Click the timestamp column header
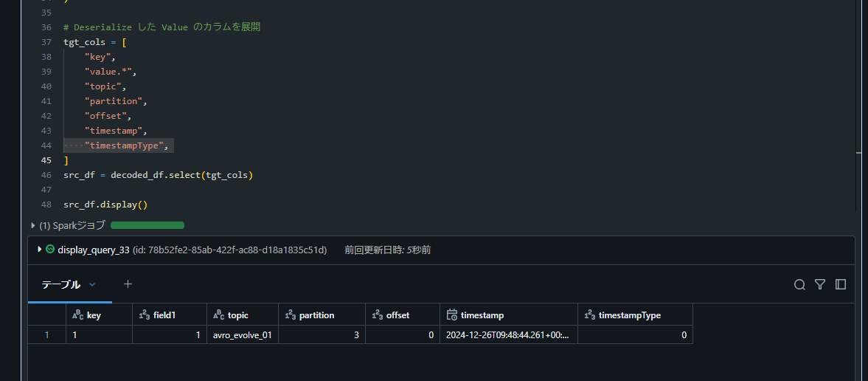Viewport: 868px width, 381px height. [x=509, y=315]
